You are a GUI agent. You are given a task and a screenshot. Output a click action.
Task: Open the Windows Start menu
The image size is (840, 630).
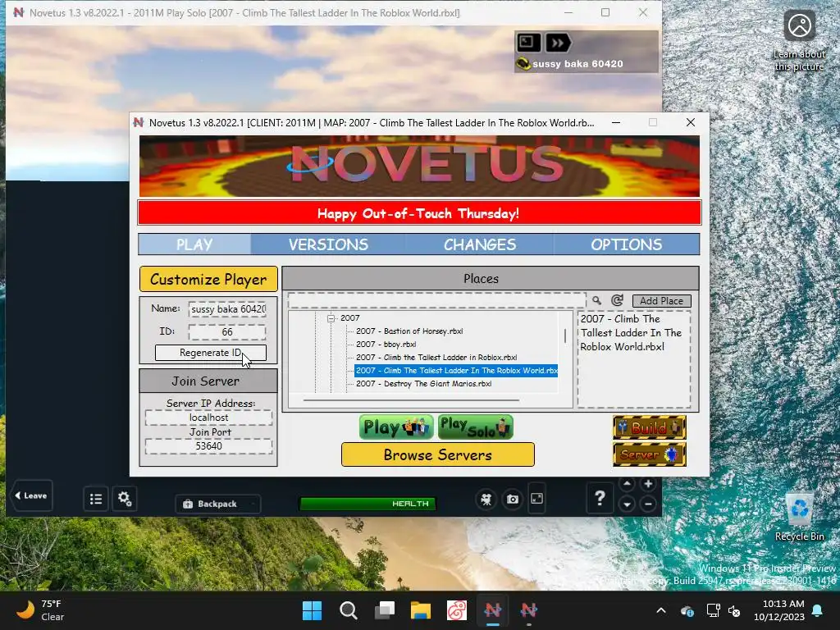pos(312,610)
